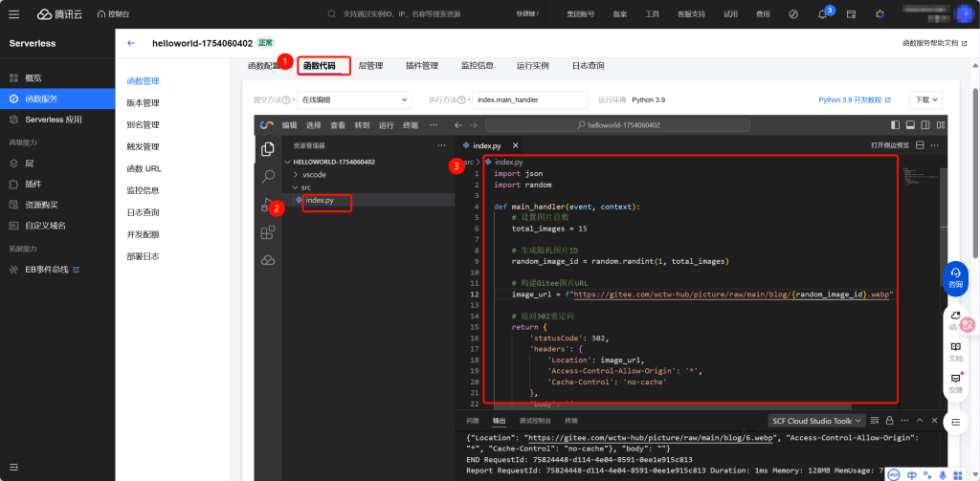
Task: Toggle the secondary sidebar layout icon
Action: click(925, 125)
